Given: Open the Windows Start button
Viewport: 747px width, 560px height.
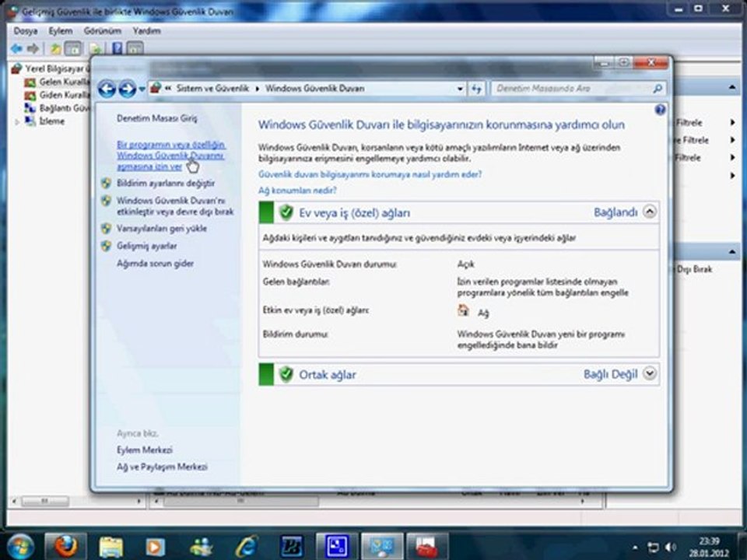Looking at the screenshot, I should pos(20,547).
